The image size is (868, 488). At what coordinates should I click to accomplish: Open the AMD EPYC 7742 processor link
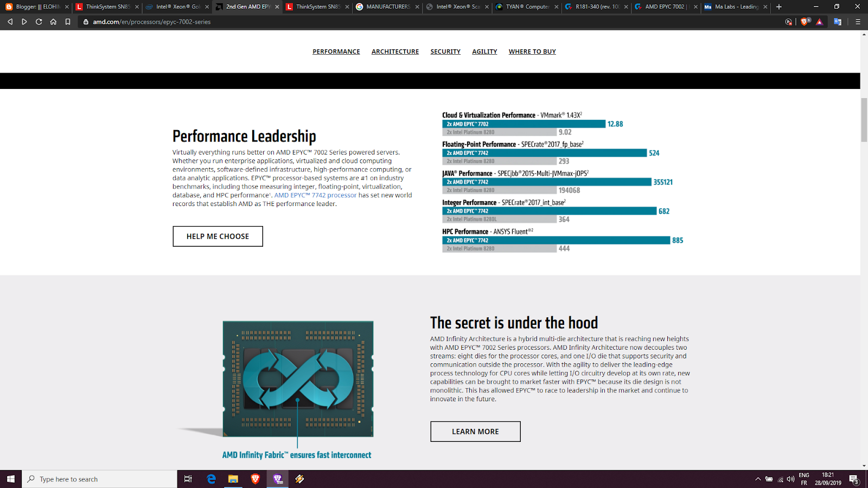tap(315, 195)
